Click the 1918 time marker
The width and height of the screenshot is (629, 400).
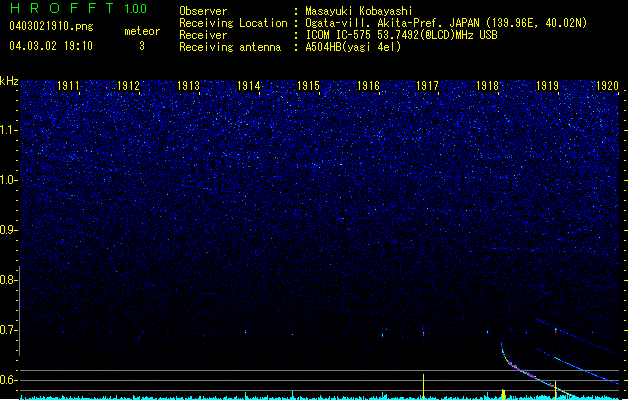(487, 86)
